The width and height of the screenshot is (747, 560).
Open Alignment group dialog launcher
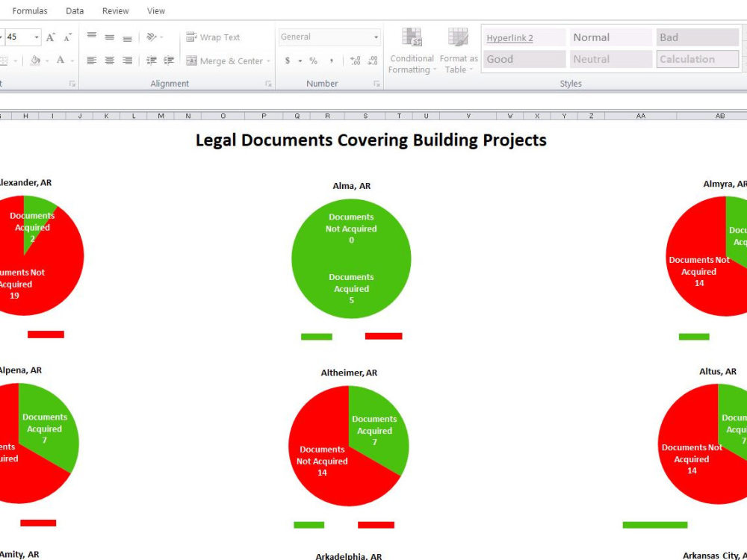click(268, 84)
